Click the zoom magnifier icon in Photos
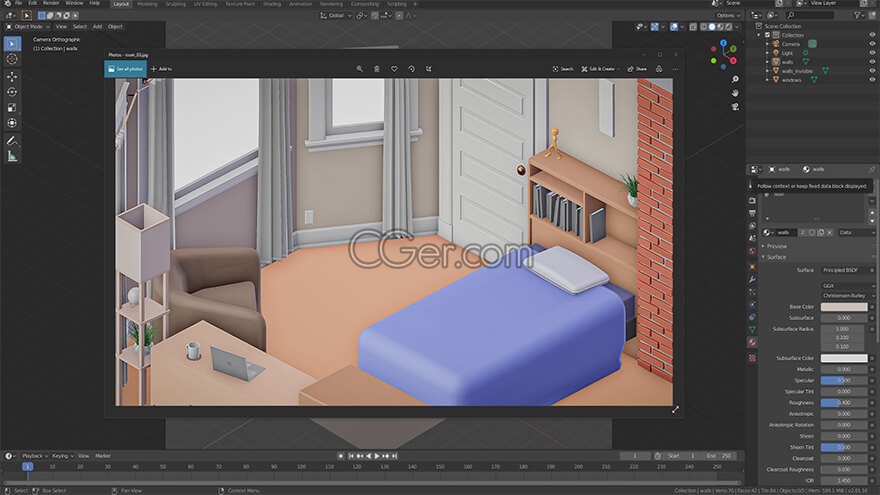The image size is (880, 495). point(359,69)
